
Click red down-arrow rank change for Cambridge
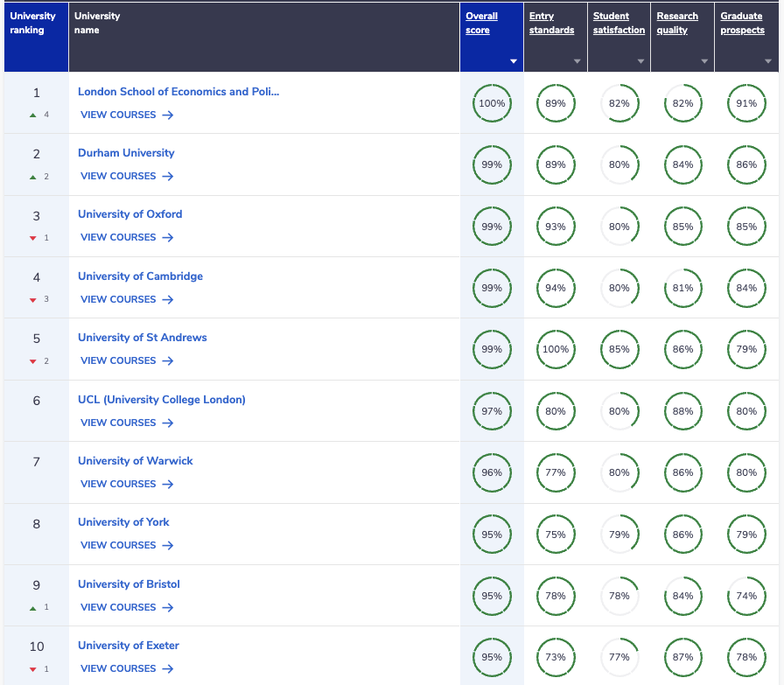tap(33, 300)
